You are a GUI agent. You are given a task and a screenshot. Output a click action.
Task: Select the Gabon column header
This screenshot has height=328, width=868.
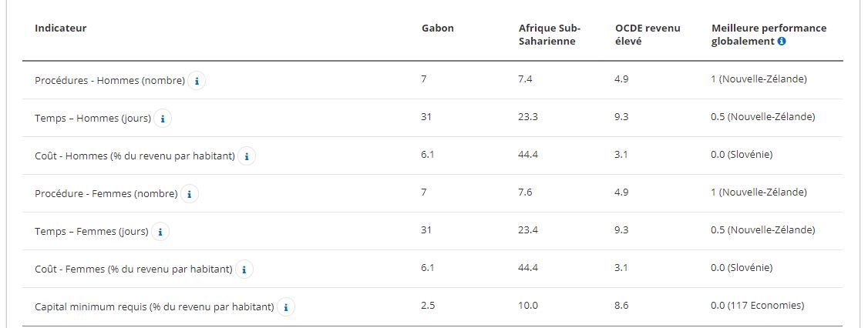click(x=437, y=28)
